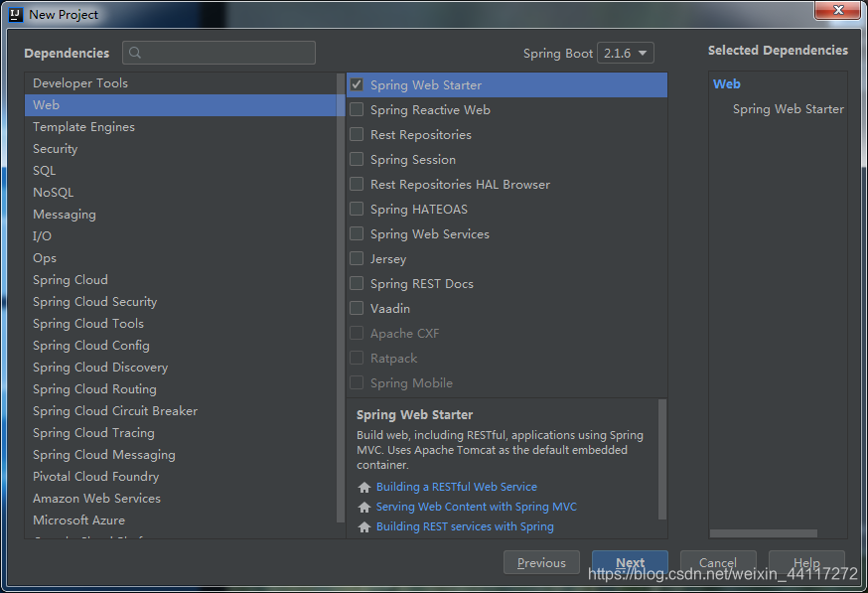Open the I/O category

181,236
